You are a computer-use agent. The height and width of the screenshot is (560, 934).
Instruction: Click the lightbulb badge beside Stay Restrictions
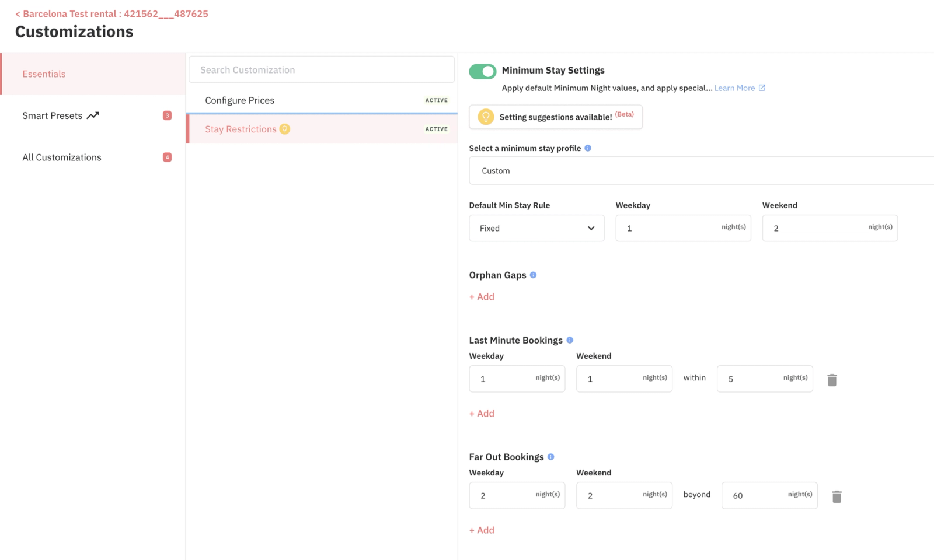285,129
